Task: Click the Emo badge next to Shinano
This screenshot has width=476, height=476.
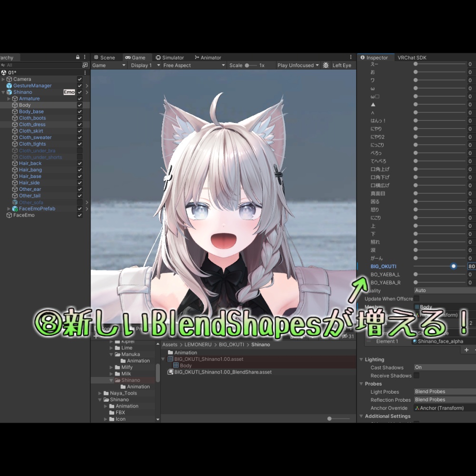Action: coord(69,92)
